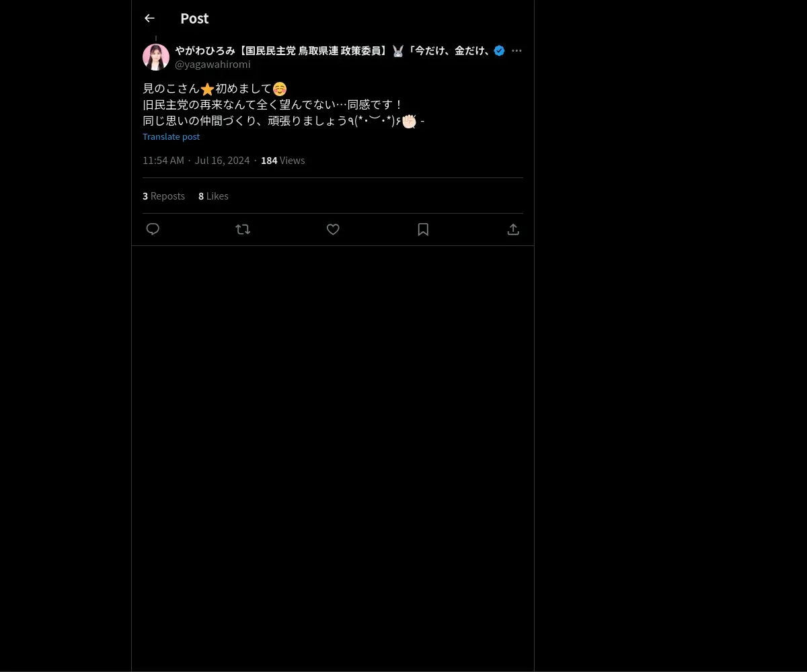807x672 pixels.
Task: Go back using the left arrow icon
Action: (149, 18)
